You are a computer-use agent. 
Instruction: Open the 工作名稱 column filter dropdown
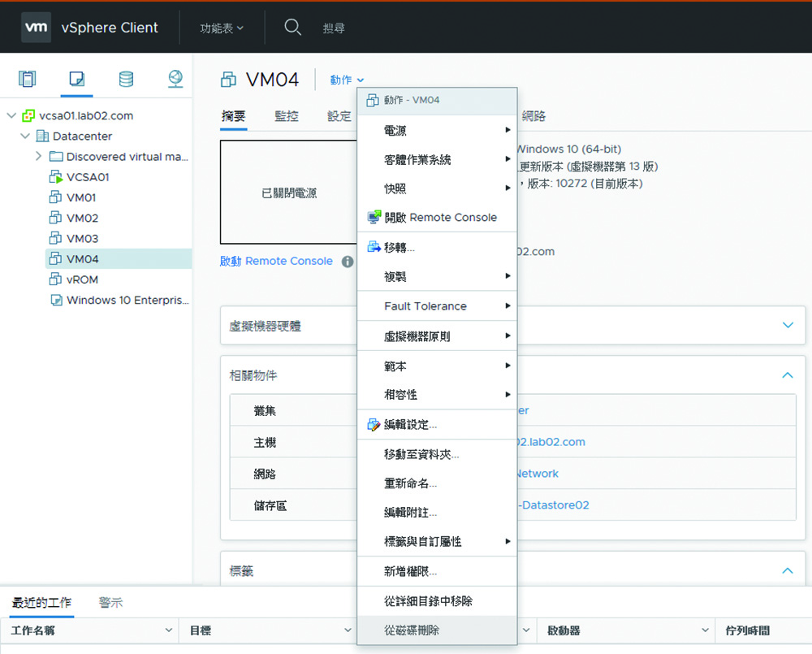click(x=168, y=630)
